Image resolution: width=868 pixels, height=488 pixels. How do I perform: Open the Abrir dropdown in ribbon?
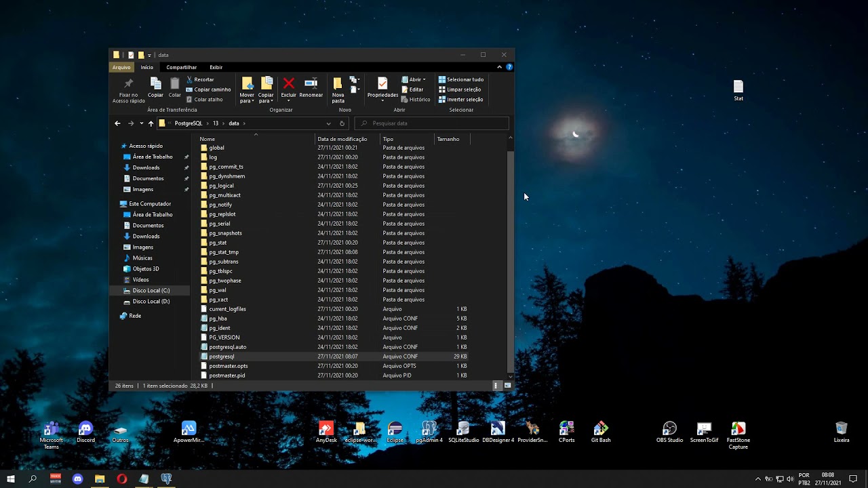click(x=414, y=79)
